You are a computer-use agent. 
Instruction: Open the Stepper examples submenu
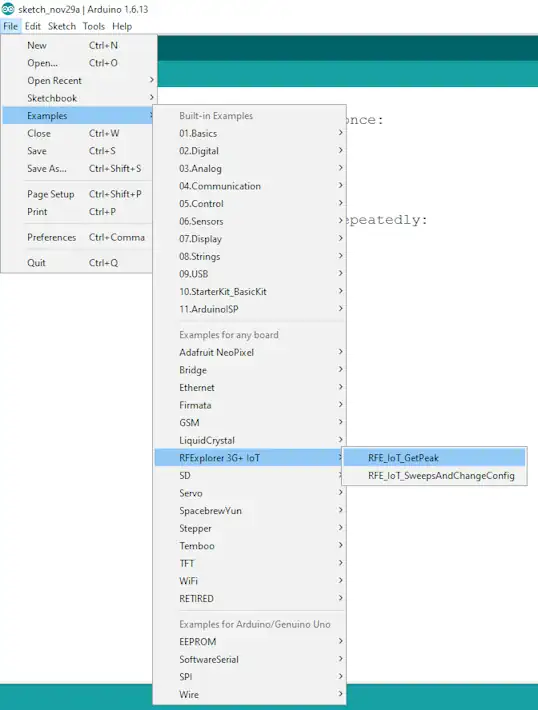pos(250,528)
